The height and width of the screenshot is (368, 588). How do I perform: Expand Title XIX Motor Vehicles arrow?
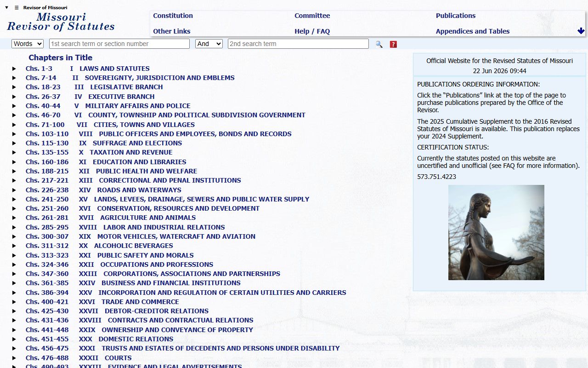coord(14,236)
